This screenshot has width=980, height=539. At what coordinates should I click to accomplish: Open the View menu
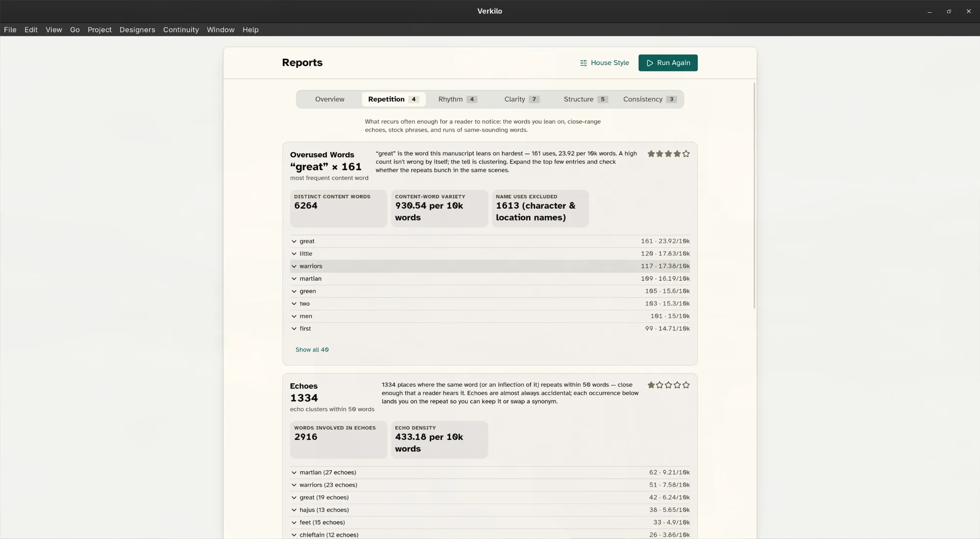(x=54, y=29)
